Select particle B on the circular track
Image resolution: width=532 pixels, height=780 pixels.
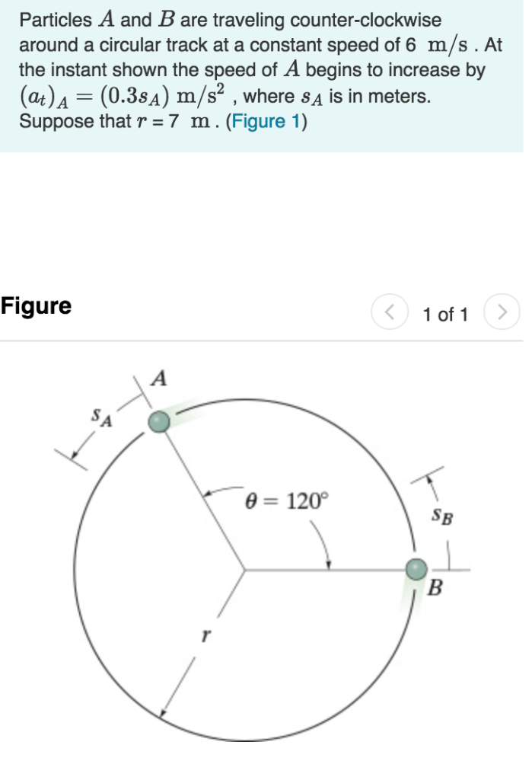click(x=417, y=568)
